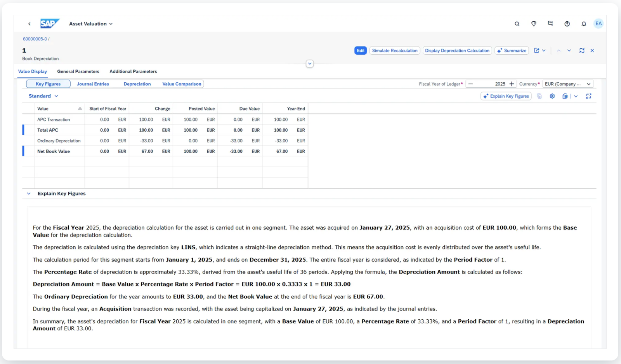Select the Value Comparison segment
The height and width of the screenshot is (364, 621).
point(182,84)
